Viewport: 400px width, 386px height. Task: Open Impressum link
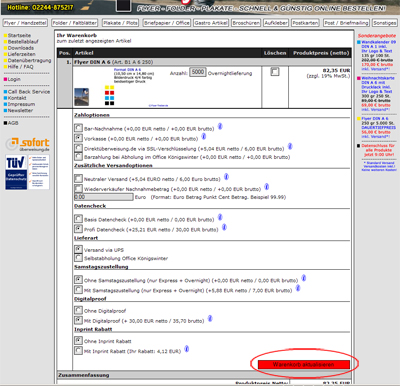point(21,104)
